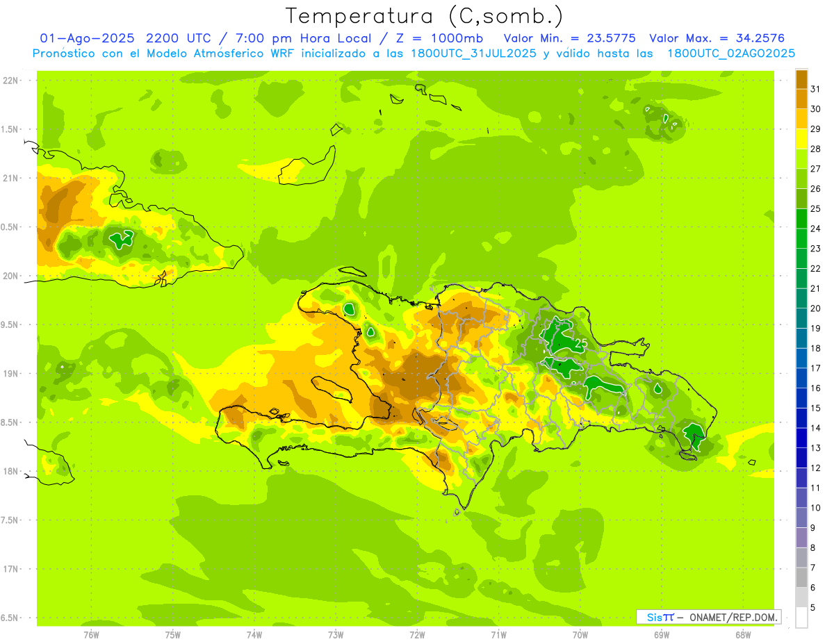Click the "73W" longitude label
834x644 pixels.
point(336,634)
